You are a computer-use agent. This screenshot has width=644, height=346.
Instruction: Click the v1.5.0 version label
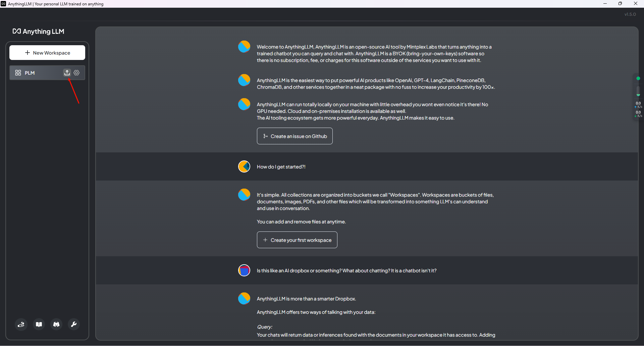coord(630,14)
